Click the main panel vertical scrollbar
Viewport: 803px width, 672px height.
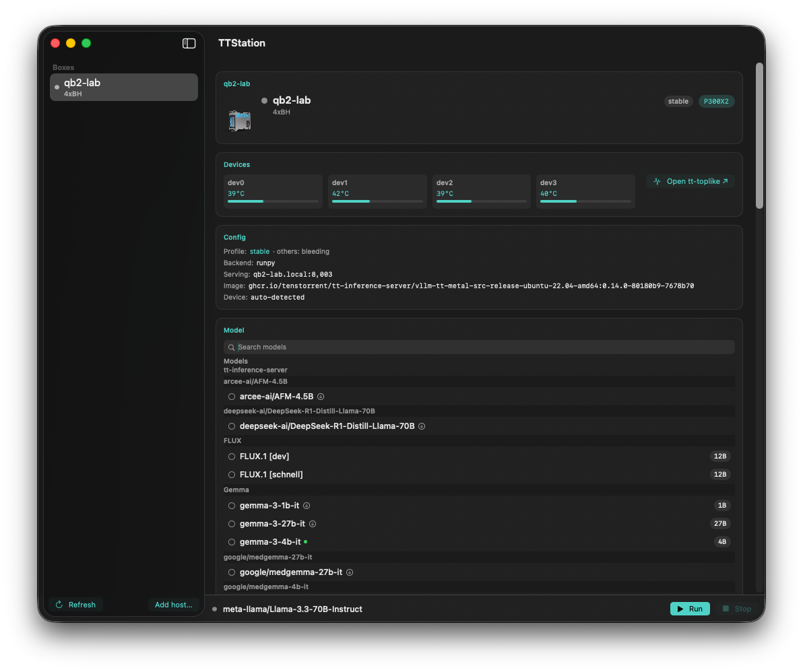(760, 135)
